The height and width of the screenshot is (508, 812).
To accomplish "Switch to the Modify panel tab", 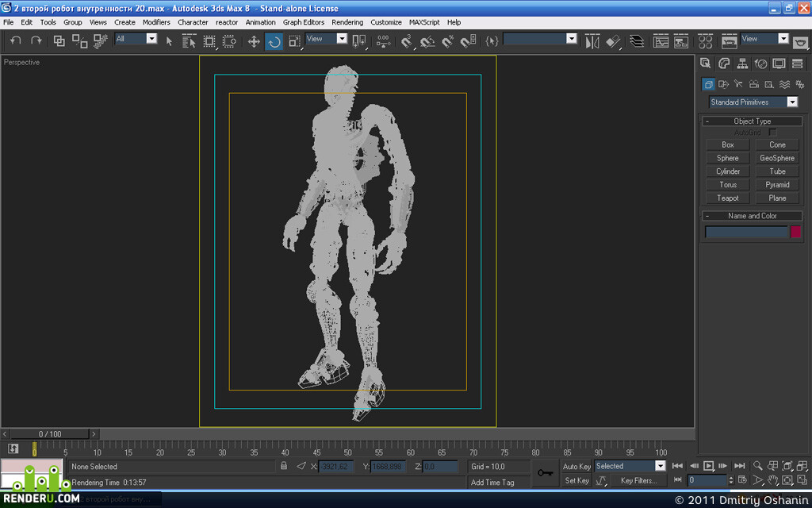I will pyautogui.click(x=723, y=63).
